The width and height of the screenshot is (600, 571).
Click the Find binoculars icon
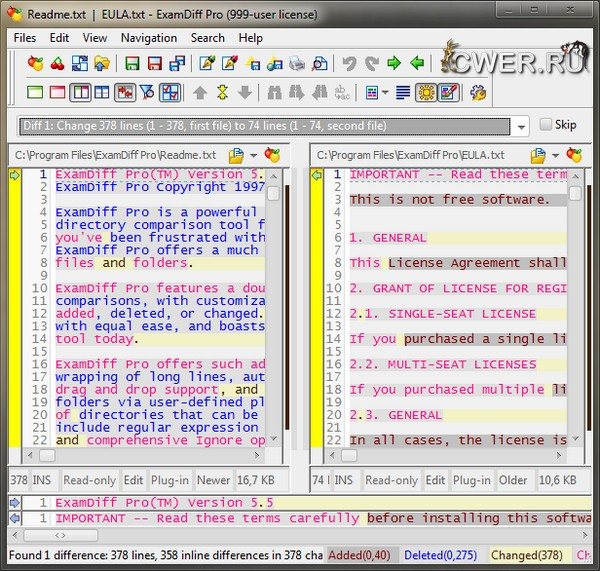pyautogui.click(x=274, y=93)
